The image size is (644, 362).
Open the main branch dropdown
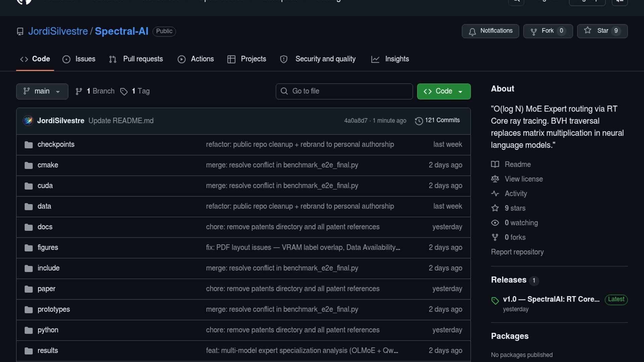pyautogui.click(x=42, y=91)
